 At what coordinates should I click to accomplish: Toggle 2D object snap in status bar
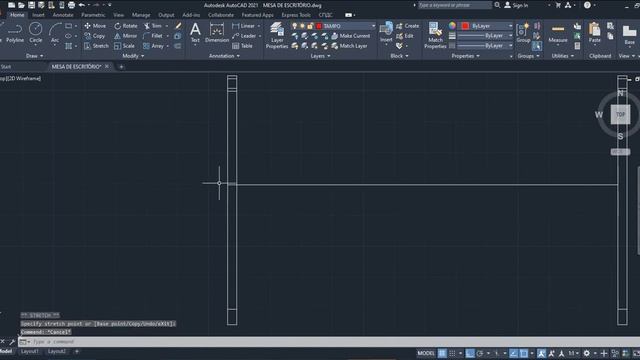[524, 353]
